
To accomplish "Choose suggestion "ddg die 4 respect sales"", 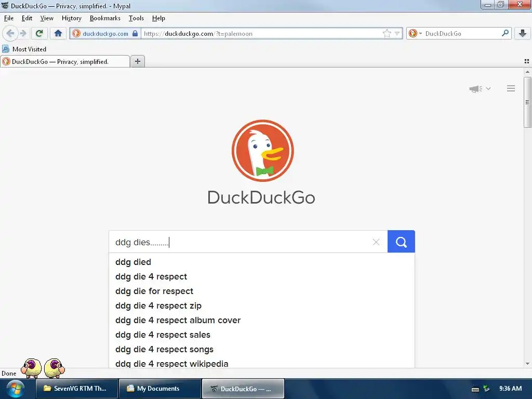I will (262, 335).
